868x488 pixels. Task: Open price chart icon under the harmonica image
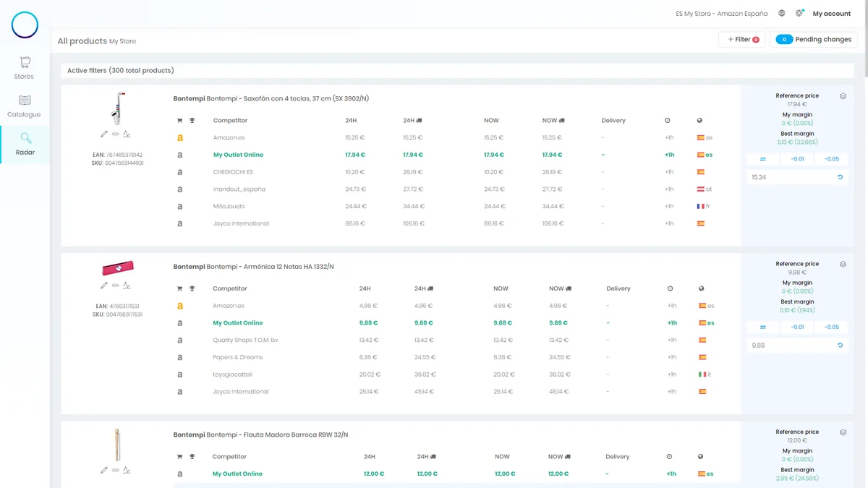pos(127,286)
